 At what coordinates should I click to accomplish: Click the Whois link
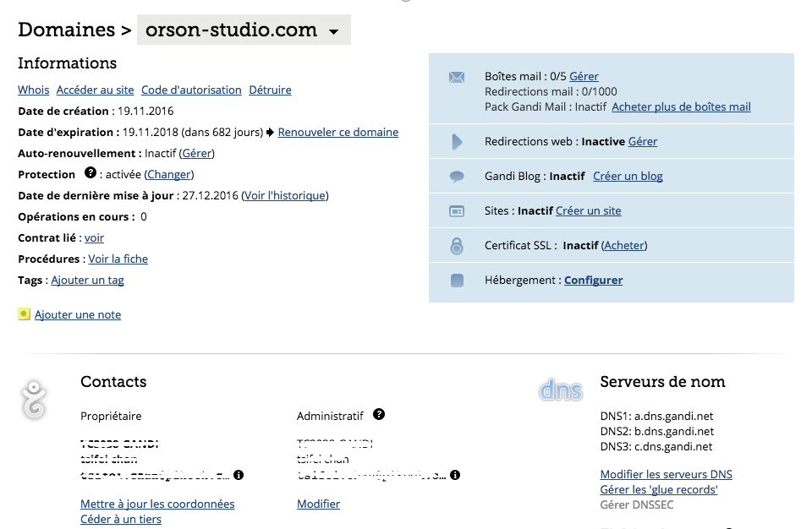[34, 90]
